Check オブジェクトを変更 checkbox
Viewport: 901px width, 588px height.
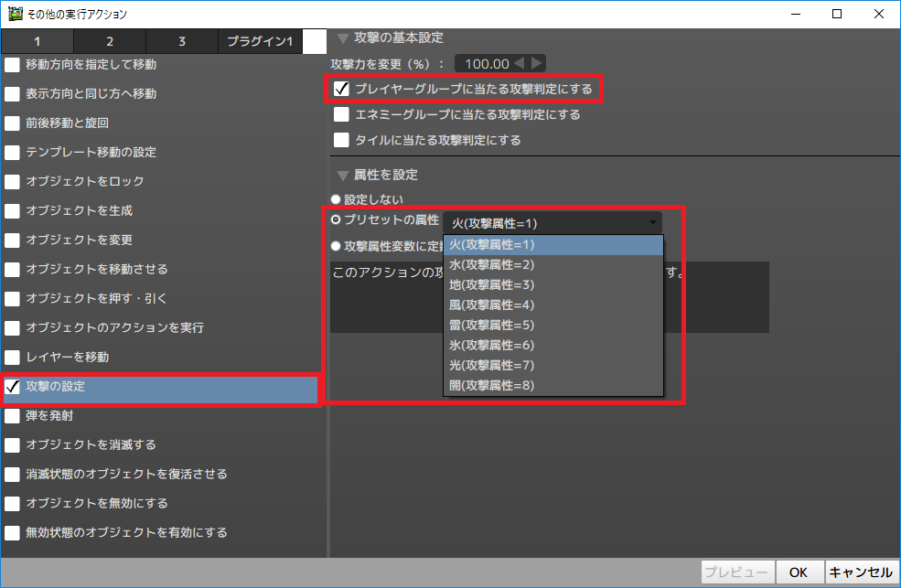pos(12,240)
